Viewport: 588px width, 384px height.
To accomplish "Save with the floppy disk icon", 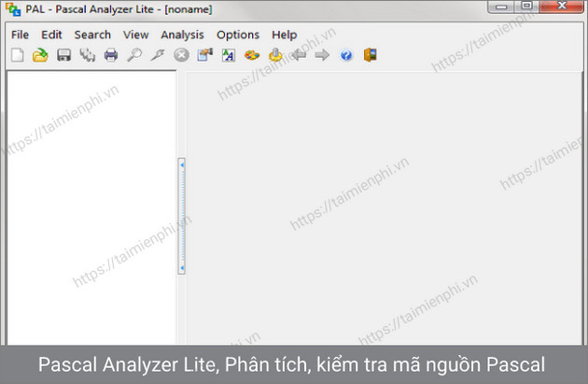I will click(x=63, y=55).
